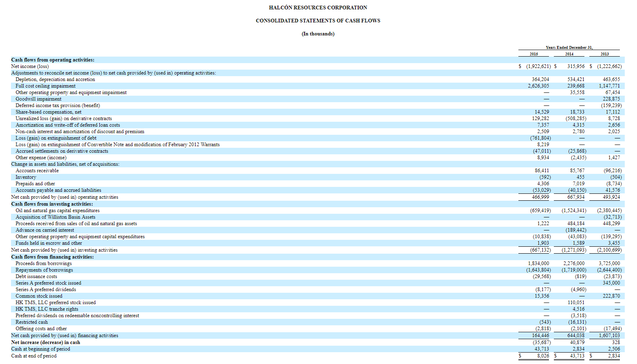Select the ending cash value 8,026
The height and width of the screenshot is (364, 637).
(543, 356)
